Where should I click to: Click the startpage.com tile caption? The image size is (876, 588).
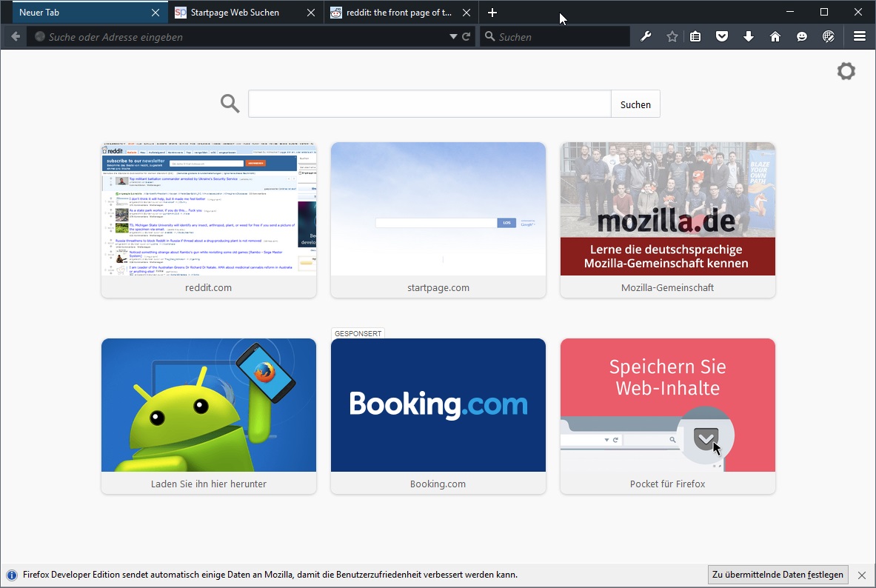tap(438, 288)
